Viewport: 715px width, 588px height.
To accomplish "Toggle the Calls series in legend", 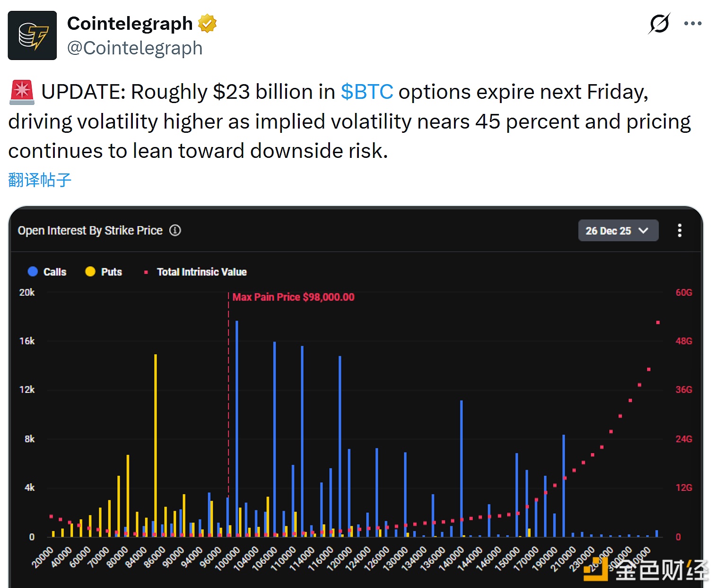I will click(x=47, y=272).
